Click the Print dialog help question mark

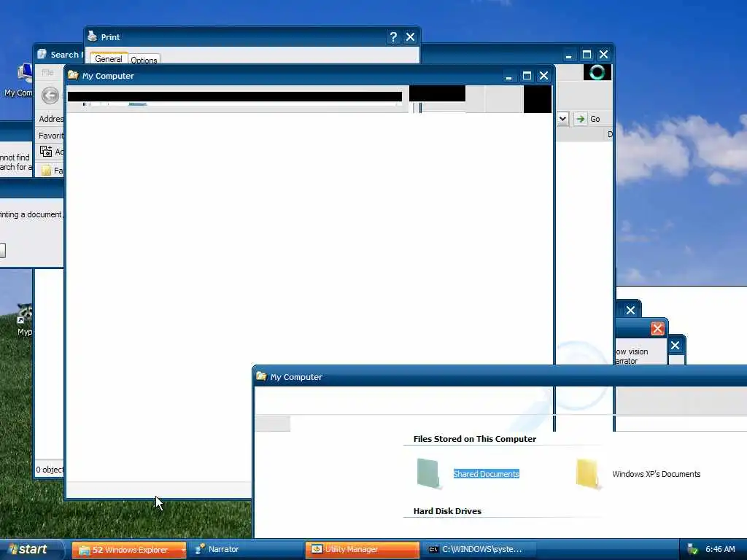(x=393, y=37)
